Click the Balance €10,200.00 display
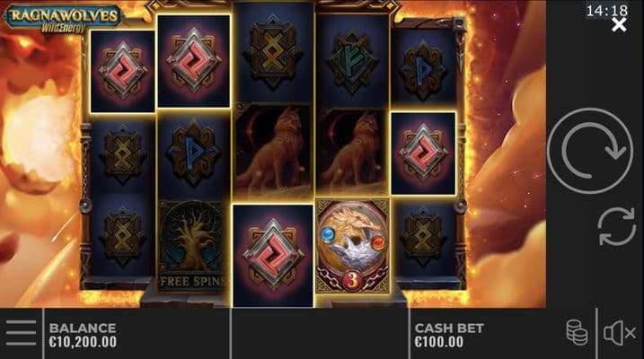Screen dimensions: 644x359 coord(83,335)
